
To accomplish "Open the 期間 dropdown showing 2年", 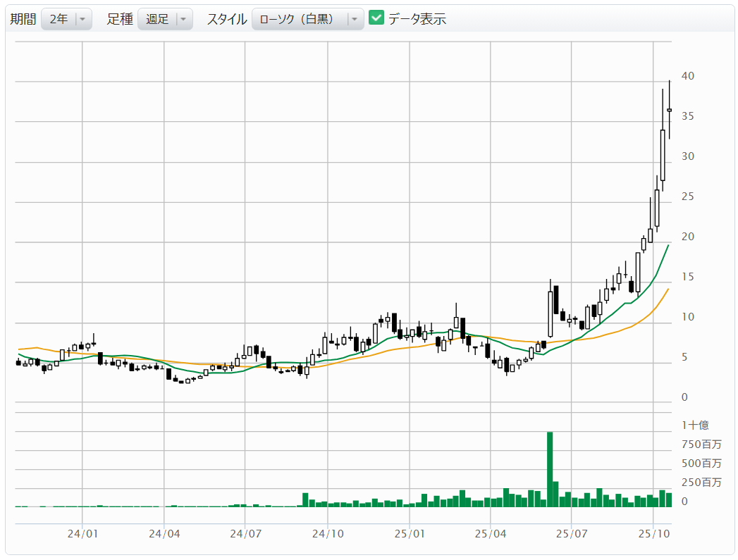I will point(59,19).
